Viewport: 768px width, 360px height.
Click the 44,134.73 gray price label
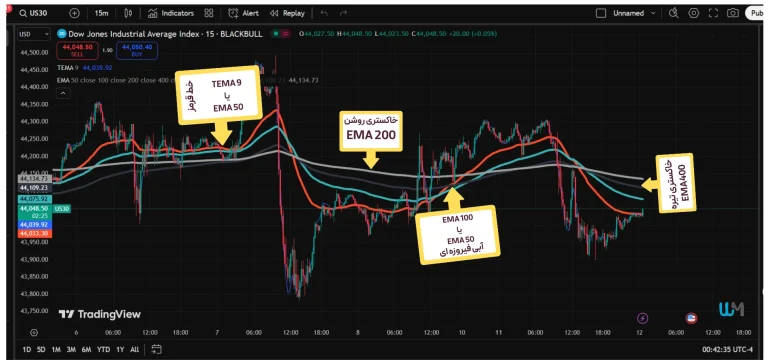(x=35, y=178)
